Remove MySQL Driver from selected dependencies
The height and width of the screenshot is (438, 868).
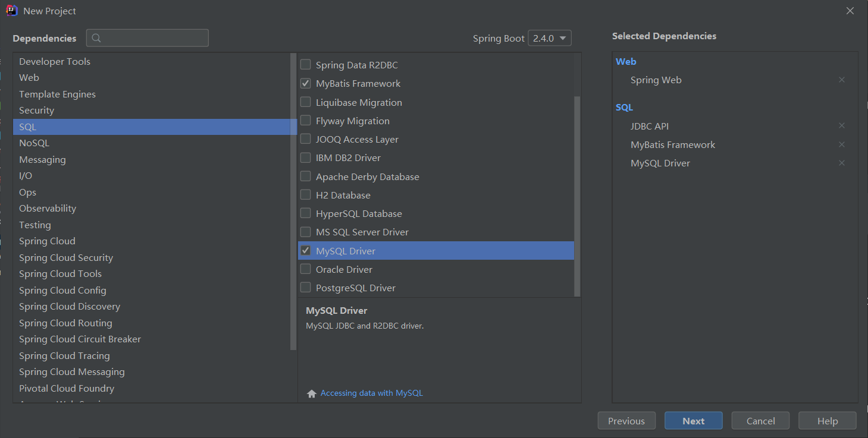tap(842, 163)
